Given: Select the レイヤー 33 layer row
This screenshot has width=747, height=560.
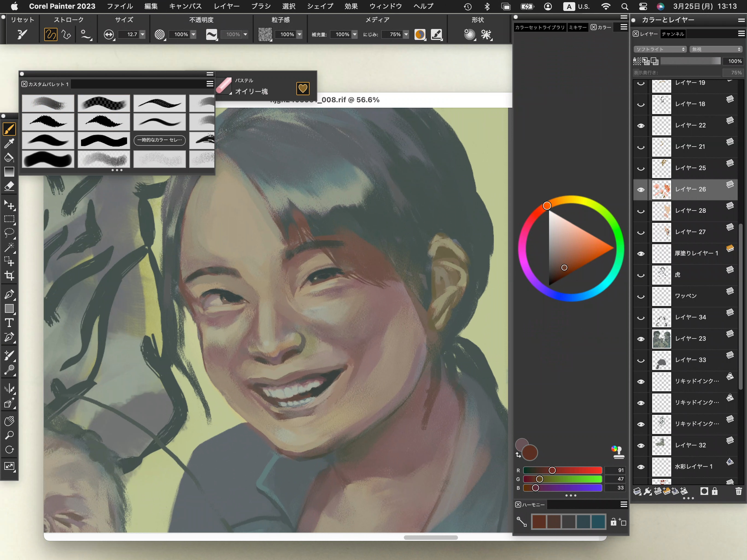Looking at the screenshot, I should [x=685, y=360].
